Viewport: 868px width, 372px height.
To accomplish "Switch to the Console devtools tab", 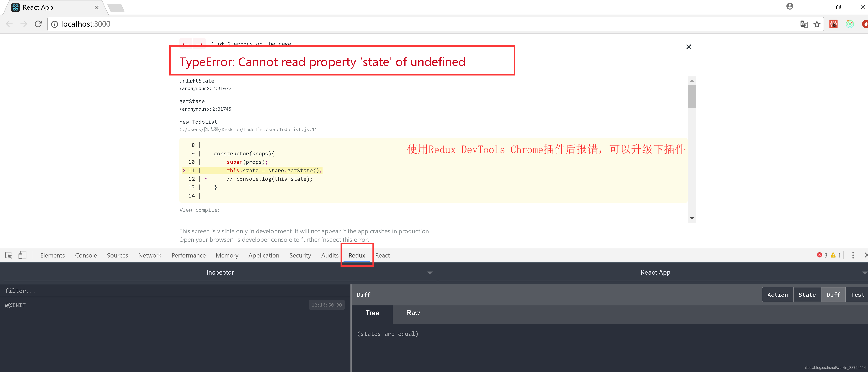I will click(86, 255).
